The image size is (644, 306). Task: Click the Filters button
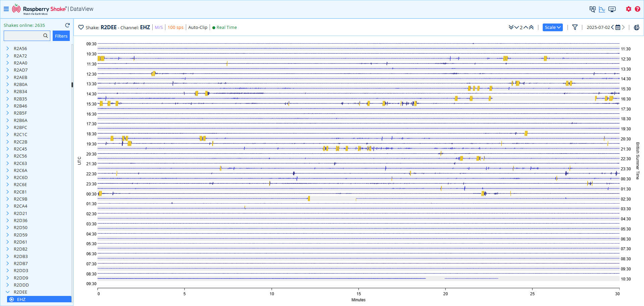(61, 36)
